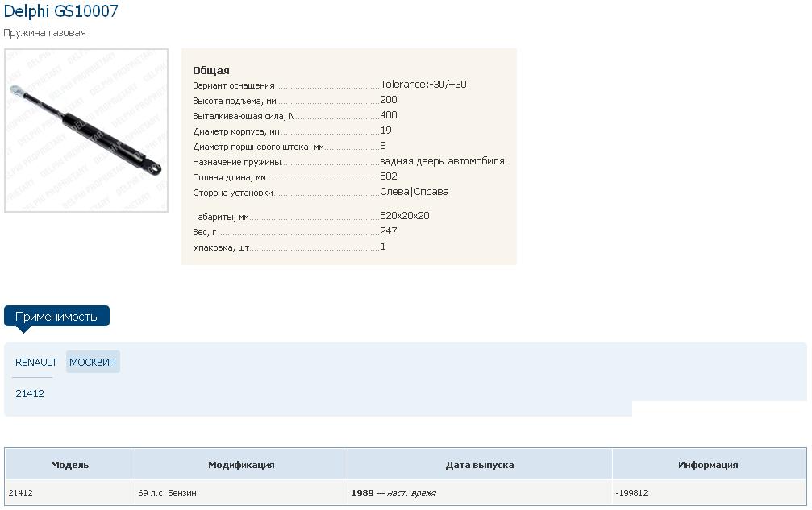Image resolution: width=812 pixels, height=510 pixels.
Task: Select the Применимость tab
Action: [x=56, y=316]
